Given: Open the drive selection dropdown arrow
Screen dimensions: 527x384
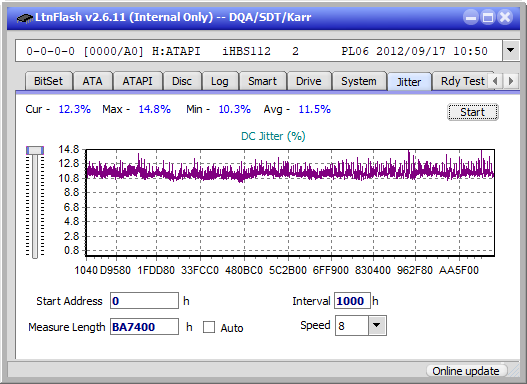Looking at the screenshot, I should coord(511,51).
